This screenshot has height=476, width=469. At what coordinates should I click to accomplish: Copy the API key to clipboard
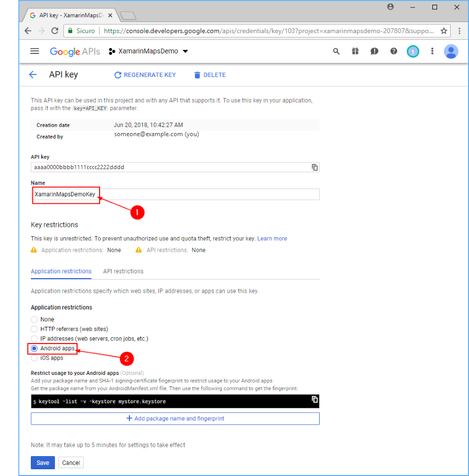pyautogui.click(x=314, y=167)
